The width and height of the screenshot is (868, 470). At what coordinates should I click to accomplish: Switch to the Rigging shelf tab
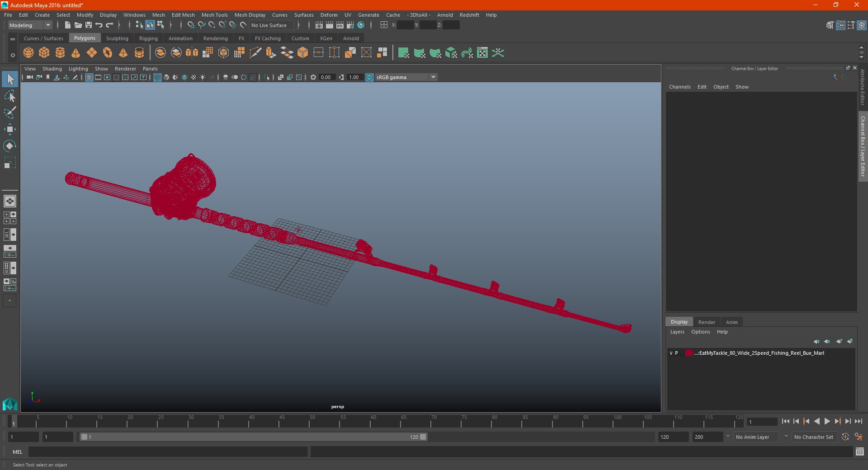tap(148, 38)
